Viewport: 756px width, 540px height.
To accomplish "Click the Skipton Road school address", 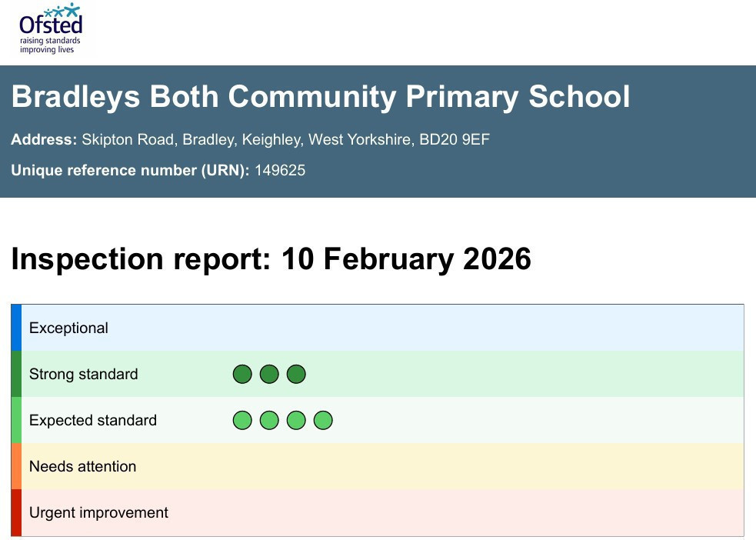I will coord(285,140).
